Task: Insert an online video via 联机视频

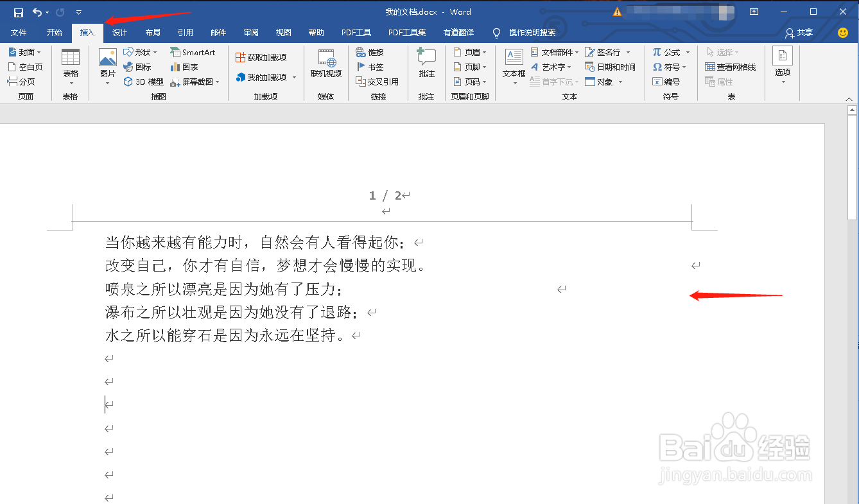Action: (x=327, y=66)
